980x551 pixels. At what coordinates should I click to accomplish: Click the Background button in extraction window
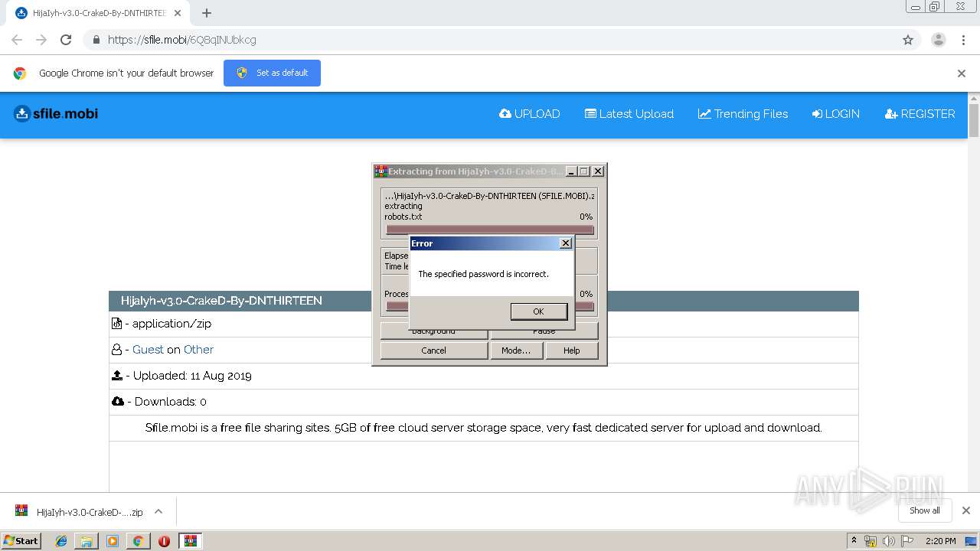coord(433,332)
